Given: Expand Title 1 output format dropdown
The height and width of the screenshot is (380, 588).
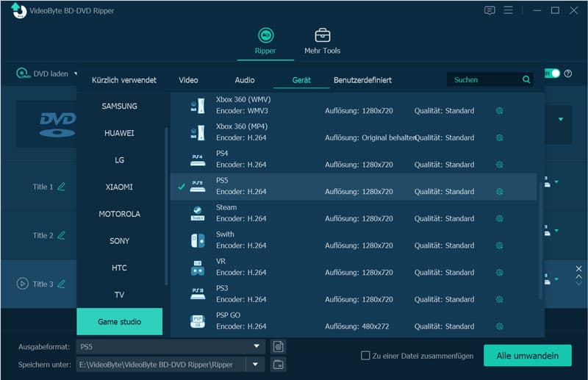Looking at the screenshot, I should pos(556,182).
